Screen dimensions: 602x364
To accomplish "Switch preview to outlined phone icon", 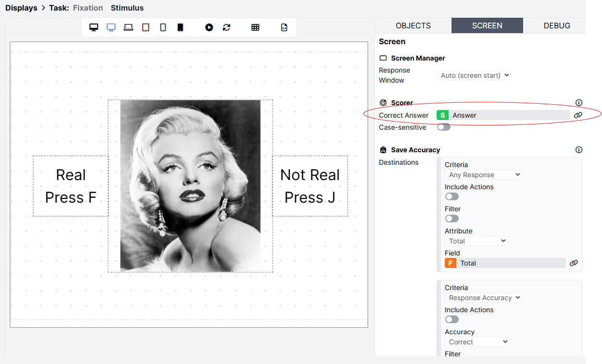I will pyautogui.click(x=163, y=27).
